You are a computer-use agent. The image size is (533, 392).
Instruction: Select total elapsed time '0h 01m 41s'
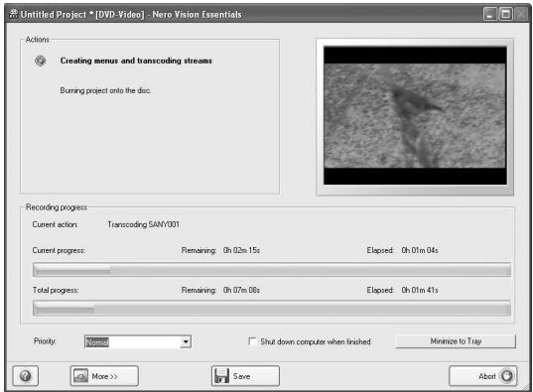click(x=420, y=290)
